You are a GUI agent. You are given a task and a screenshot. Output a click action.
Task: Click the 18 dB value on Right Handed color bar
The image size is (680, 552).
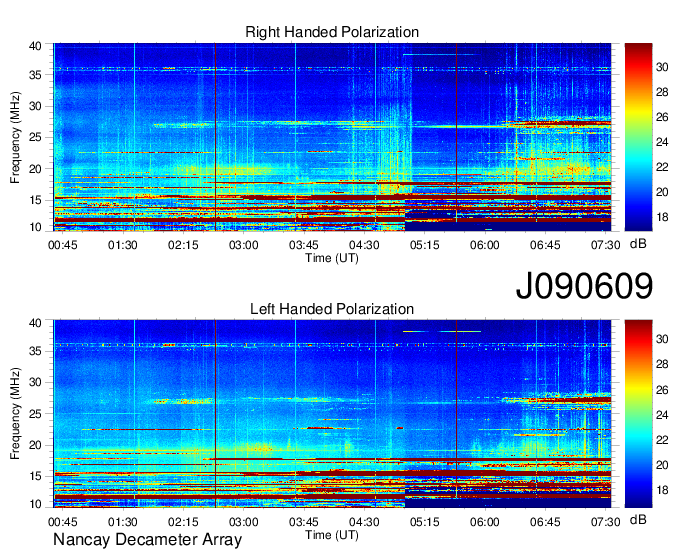click(x=662, y=217)
